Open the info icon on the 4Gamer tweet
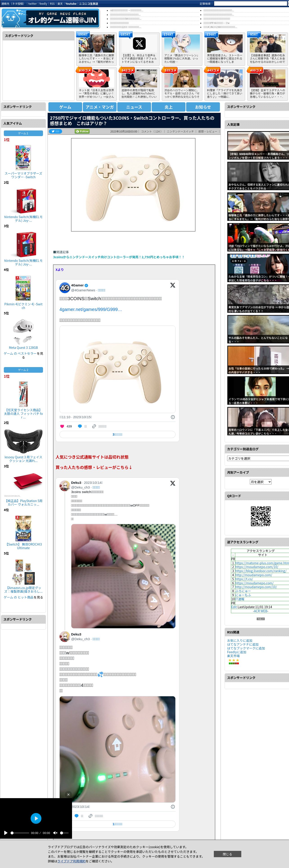Screen dimensions: 289x868 (173, 417)
